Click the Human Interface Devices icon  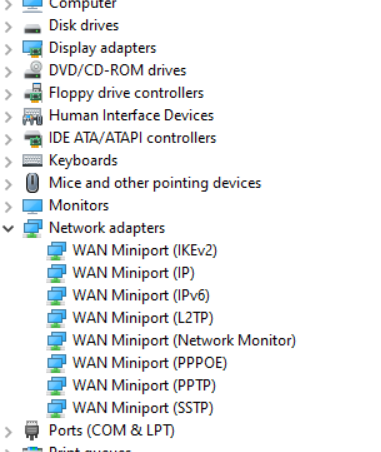tap(32, 116)
